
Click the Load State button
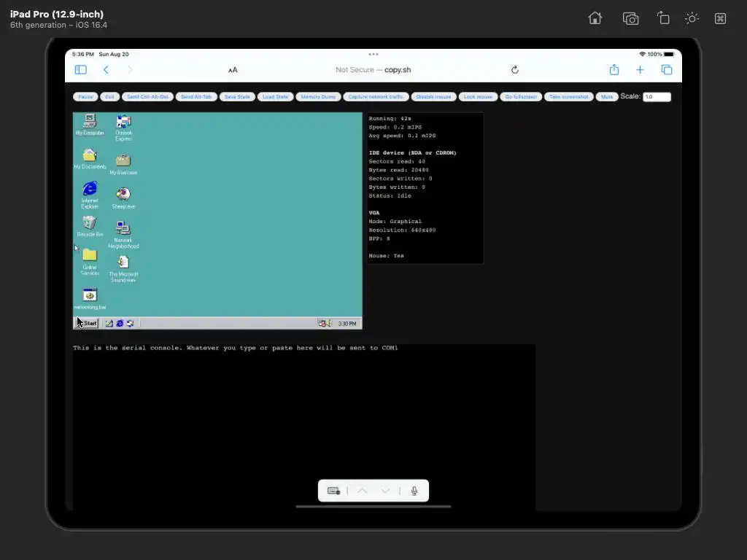[275, 97]
